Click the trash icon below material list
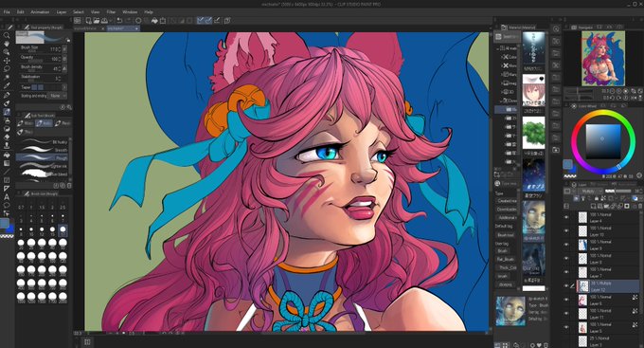Screen dimensions: 644x348 coord(546,345)
